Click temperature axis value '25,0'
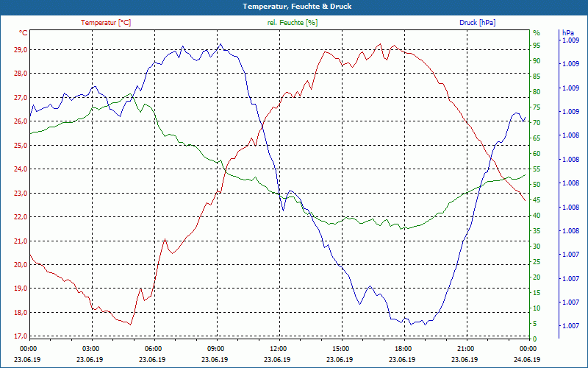Image resolution: width=588 pixels, height=368 pixels. [21, 145]
